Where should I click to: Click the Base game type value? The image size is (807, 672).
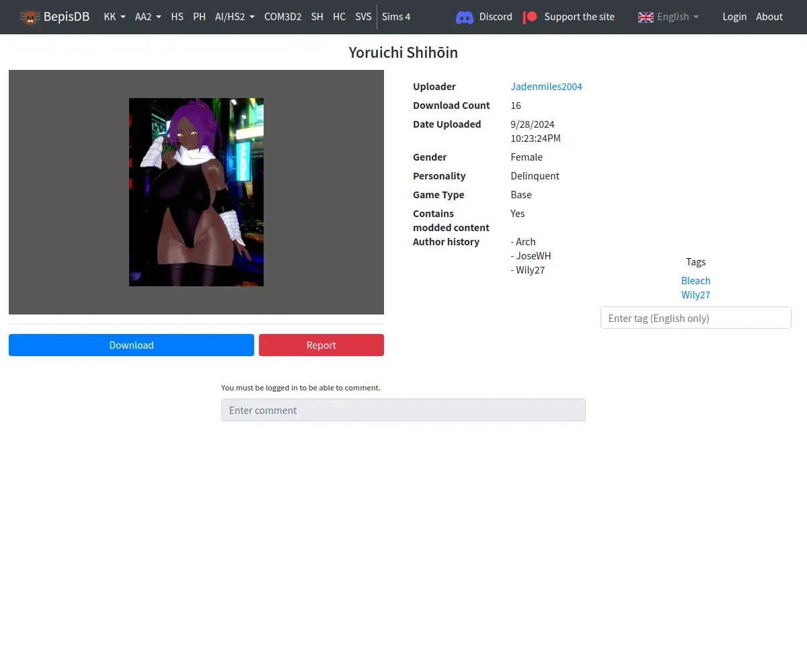click(x=521, y=195)
